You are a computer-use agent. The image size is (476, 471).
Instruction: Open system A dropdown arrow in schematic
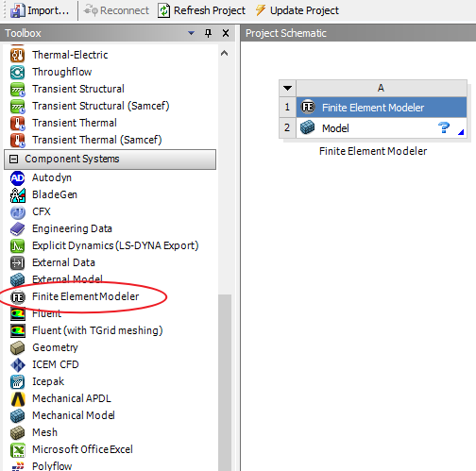[287, 88]
